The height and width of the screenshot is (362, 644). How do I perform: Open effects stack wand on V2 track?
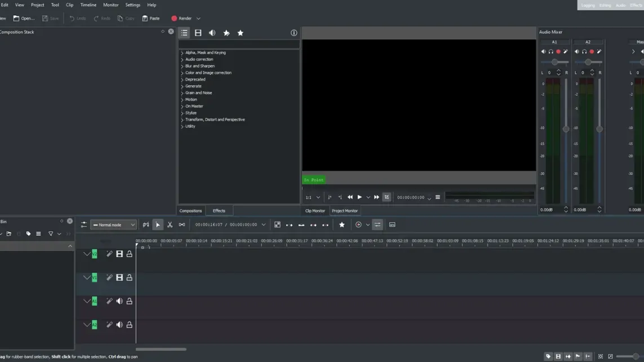109,254
